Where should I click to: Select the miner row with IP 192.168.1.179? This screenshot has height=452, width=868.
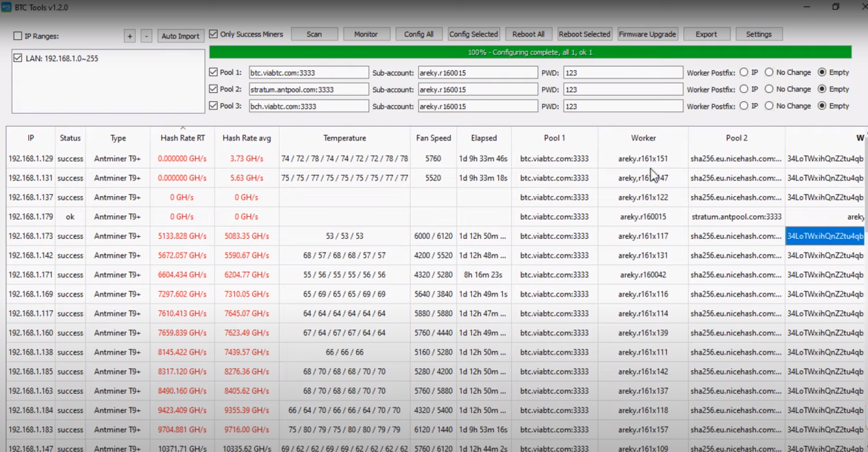pyautogui.click(x=31, y=217)
